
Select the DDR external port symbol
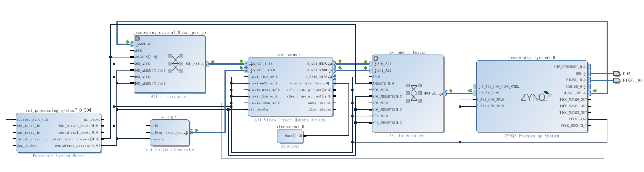click(x=617, y=74)
